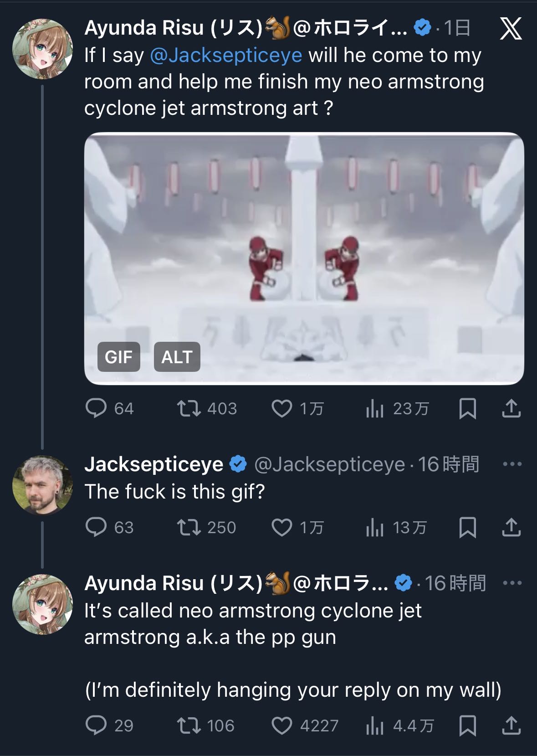537x756 pixels.
Task: View analytics for the 23万 views tweet
Action: (x=375, y=409)
